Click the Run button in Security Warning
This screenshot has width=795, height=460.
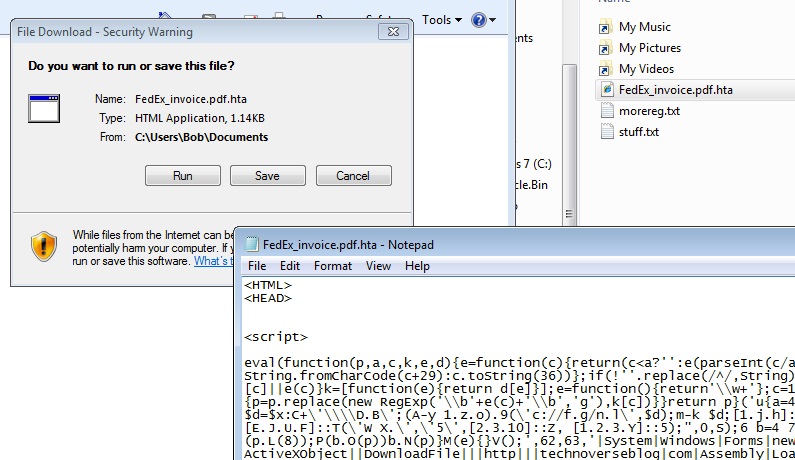point(183,175)
